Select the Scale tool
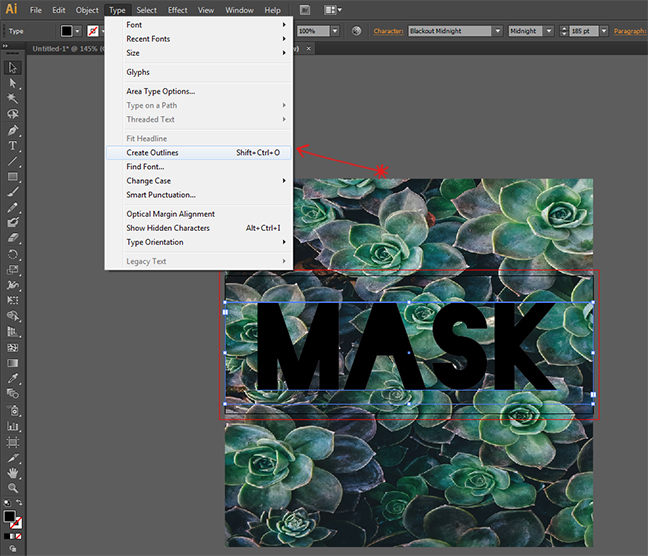The height and width of the screenshot is (556, 648). pos(13,270)
